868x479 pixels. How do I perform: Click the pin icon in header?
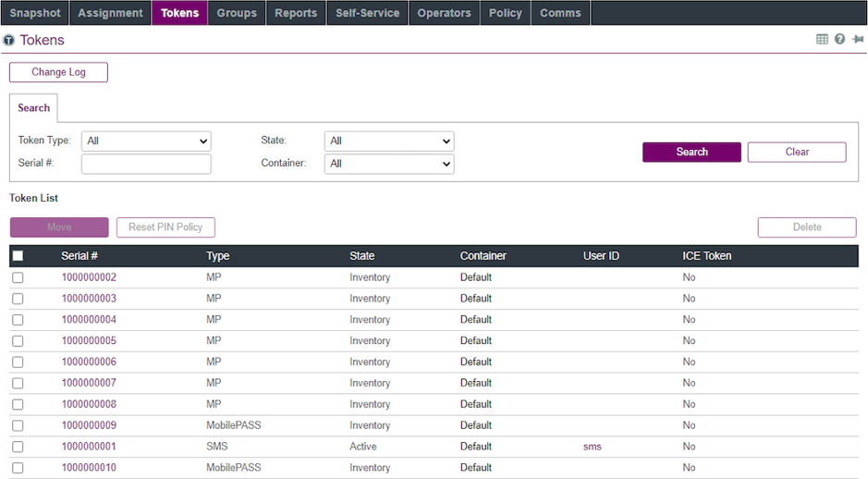(x=858, y=40)
